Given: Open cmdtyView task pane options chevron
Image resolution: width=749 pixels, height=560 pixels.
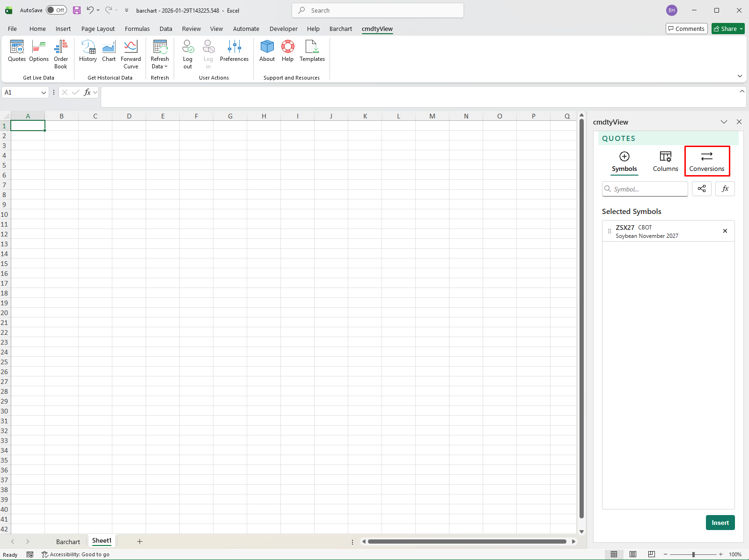Looking at the screenshot, I should click(724, 122).
